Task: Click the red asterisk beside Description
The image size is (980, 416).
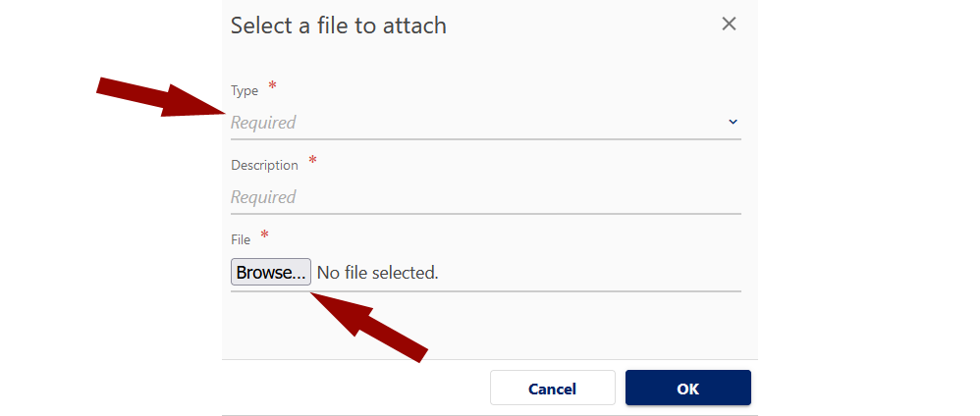Action: click(312, 161)
